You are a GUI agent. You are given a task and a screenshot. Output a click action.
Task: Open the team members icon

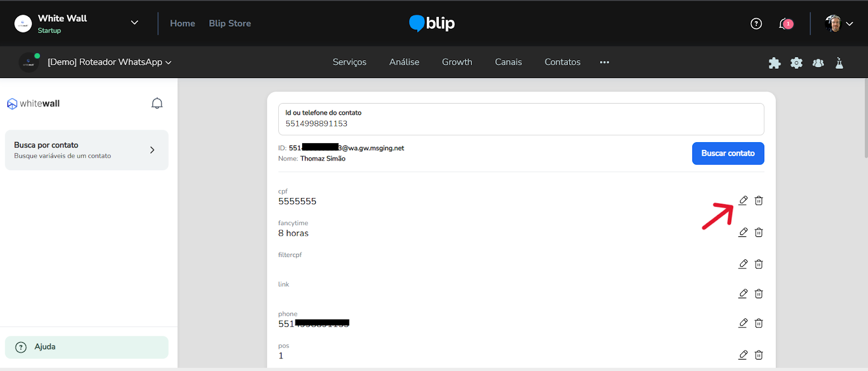click(x=818, y=63)
